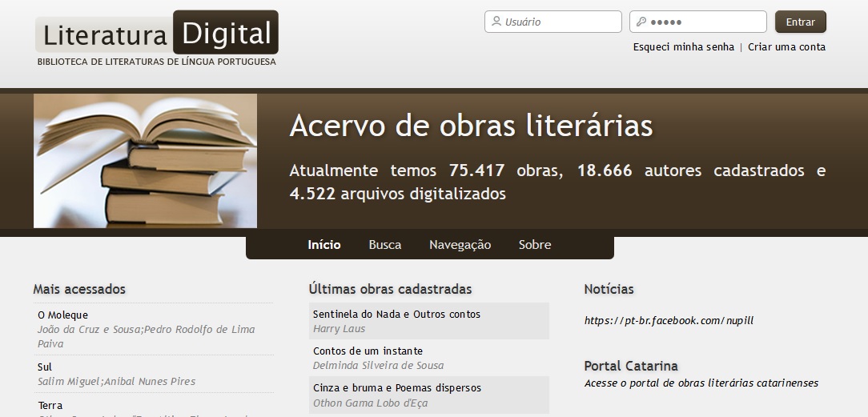Click the Literatura Digital logo

(x=157, y=33)
